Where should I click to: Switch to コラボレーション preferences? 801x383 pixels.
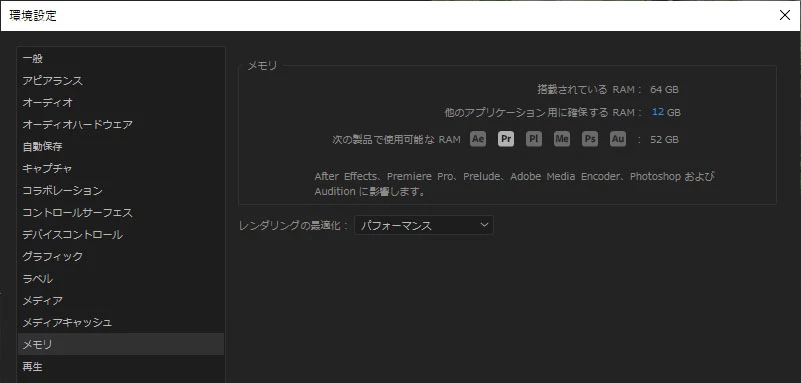coord(121,190)
